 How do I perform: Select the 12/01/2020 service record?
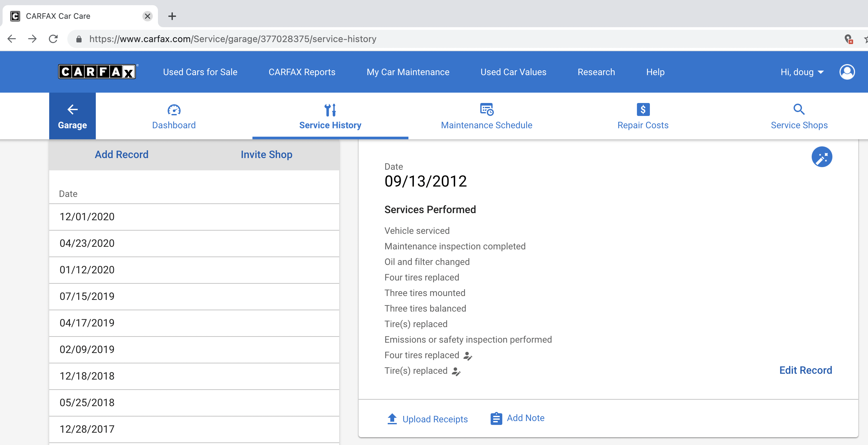click(x=194, y=217)
